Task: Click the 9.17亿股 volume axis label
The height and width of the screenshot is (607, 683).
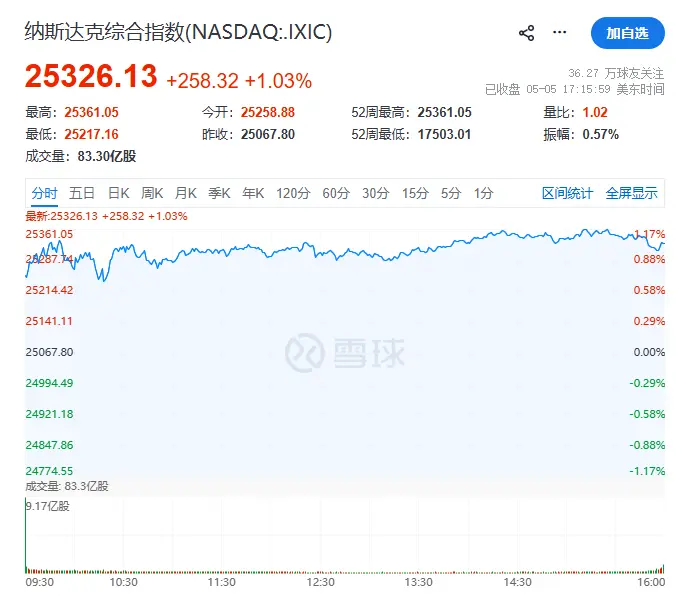Action: coord(48,506)
